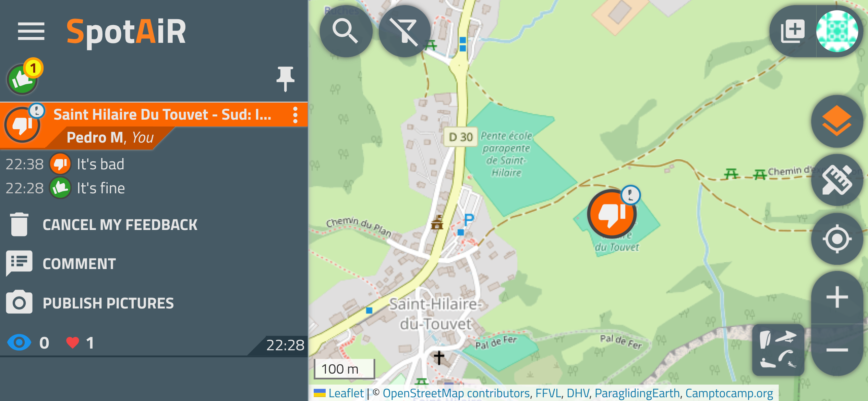The width and height of the screenshot is (868, 401).
Task: Zoom out of the map
Action: pos(837,350)
